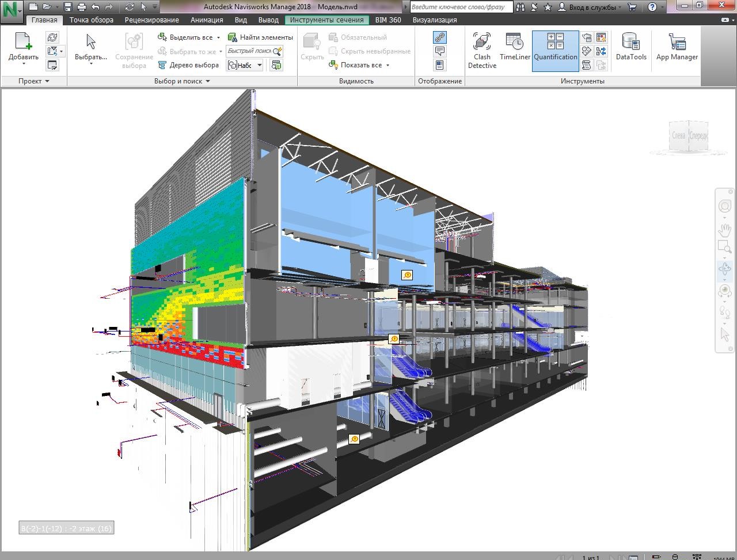Image resolution: width=737 pixels, height=560 pixels.
Task: Open the Вывод tab
Action: point(268,20)
